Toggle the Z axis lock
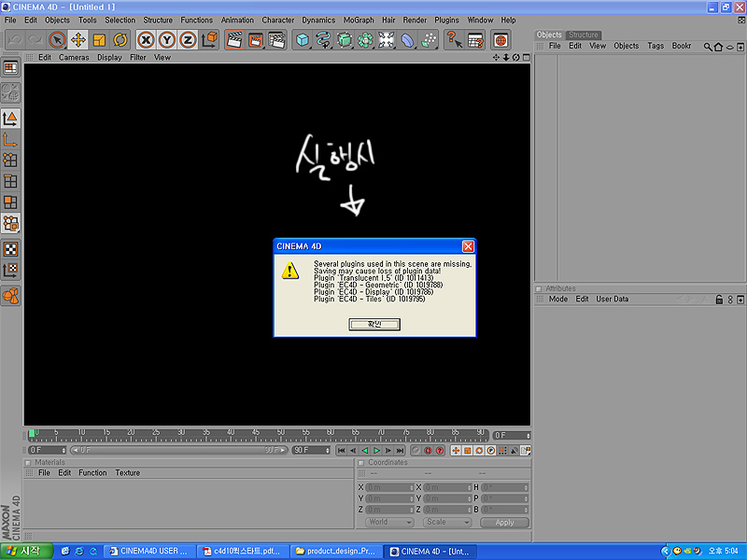The height and width of the screenshot is (560, 747). click(x=188, y=40)
